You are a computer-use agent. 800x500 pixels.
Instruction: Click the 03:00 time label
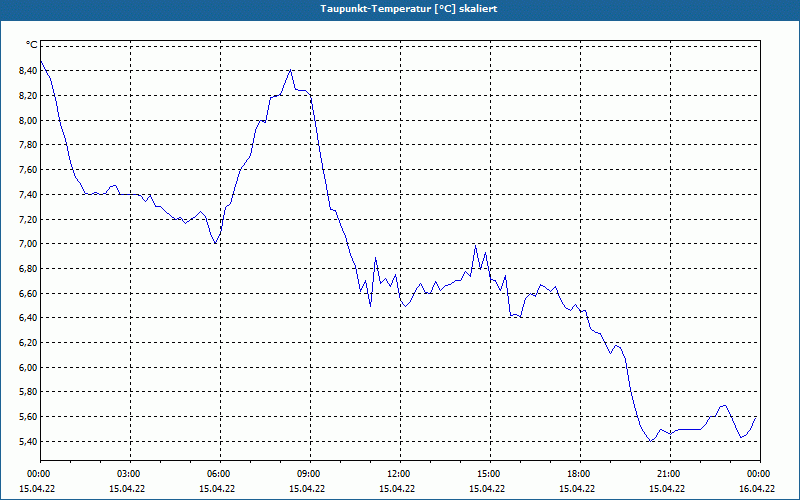coord(131,474)
